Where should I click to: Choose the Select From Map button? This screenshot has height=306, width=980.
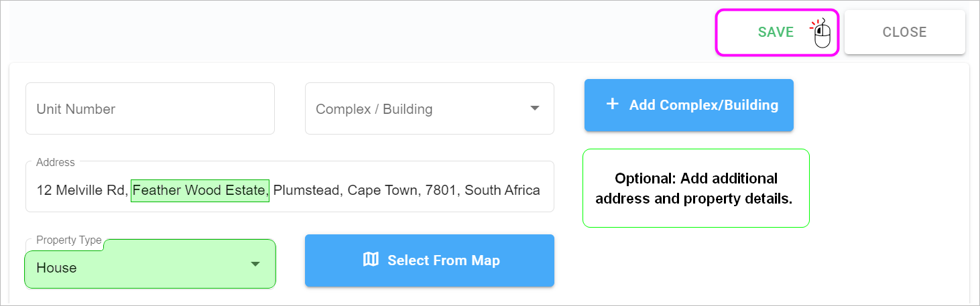click(x=430, y=260)
